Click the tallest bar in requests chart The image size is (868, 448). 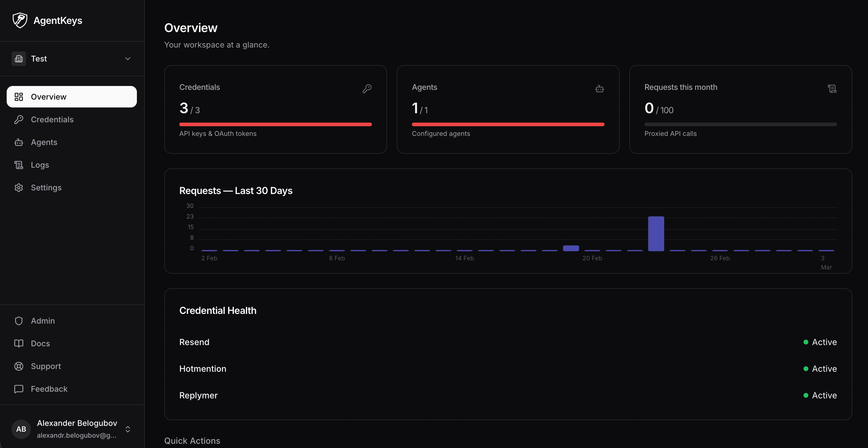click(x=656, y=234)
